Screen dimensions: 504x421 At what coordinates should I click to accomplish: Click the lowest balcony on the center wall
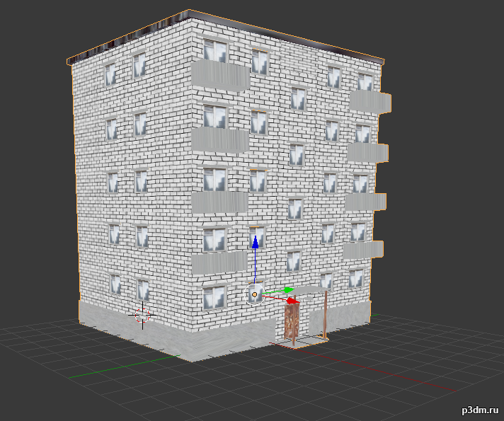(219, 265)
